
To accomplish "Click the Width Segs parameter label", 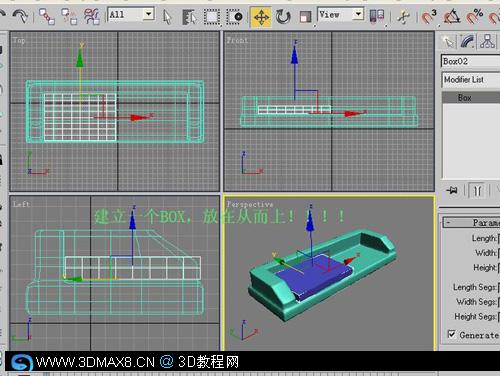I will [476, 302].
